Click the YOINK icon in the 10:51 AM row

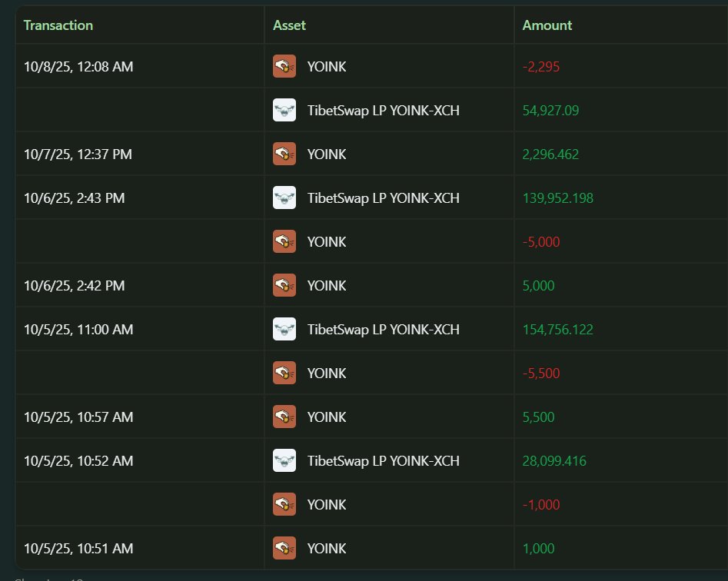tap(284, 548)
